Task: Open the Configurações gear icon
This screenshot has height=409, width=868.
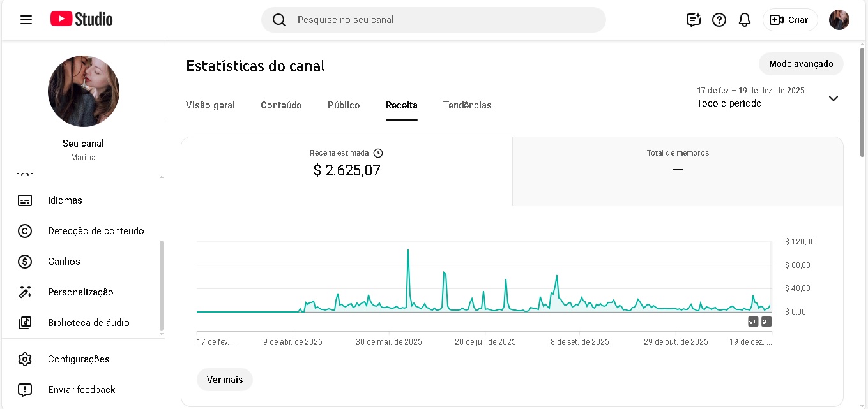Action: 25,359
